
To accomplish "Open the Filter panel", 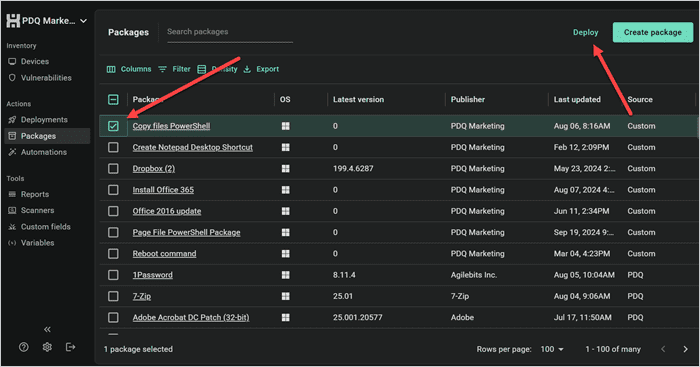I will (x=175, y=69).
